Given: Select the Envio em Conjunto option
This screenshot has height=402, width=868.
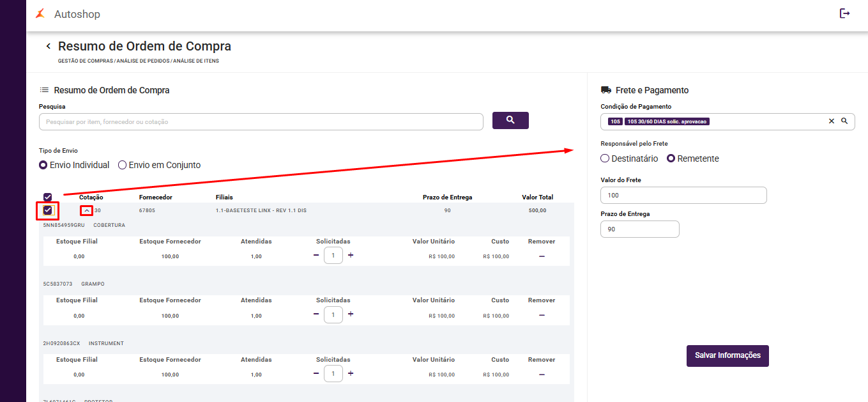Looking at the screenshot, I should (123, 165).
